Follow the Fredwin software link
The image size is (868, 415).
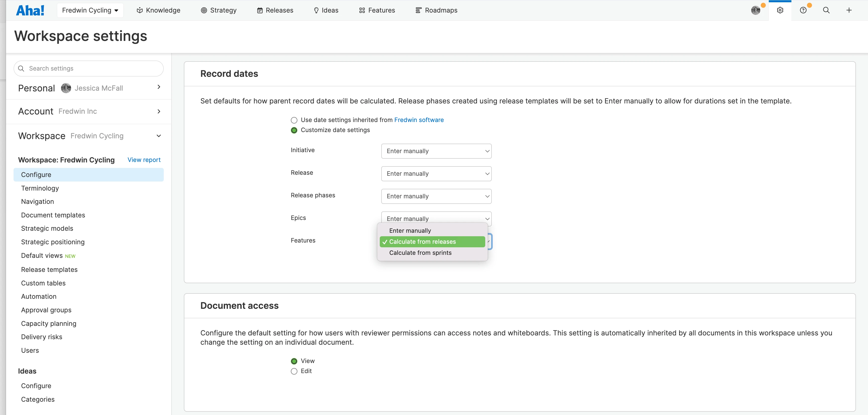(x=418, y=120)
